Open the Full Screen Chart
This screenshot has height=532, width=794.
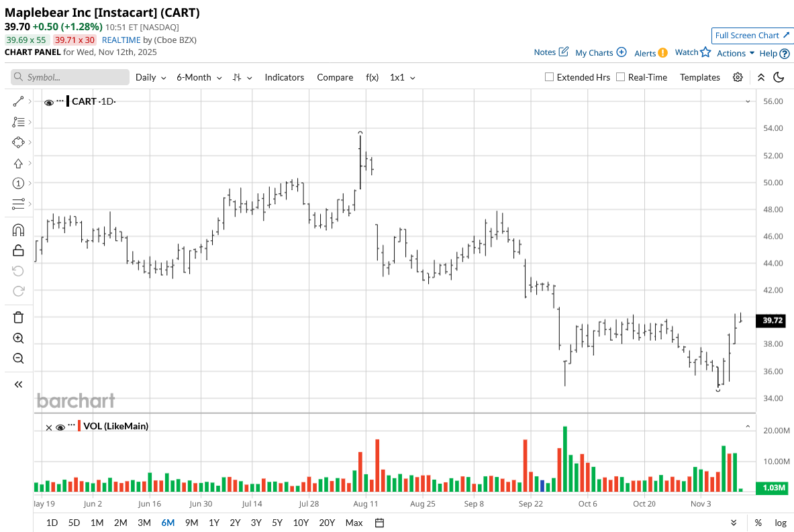[x=752, y=36]
